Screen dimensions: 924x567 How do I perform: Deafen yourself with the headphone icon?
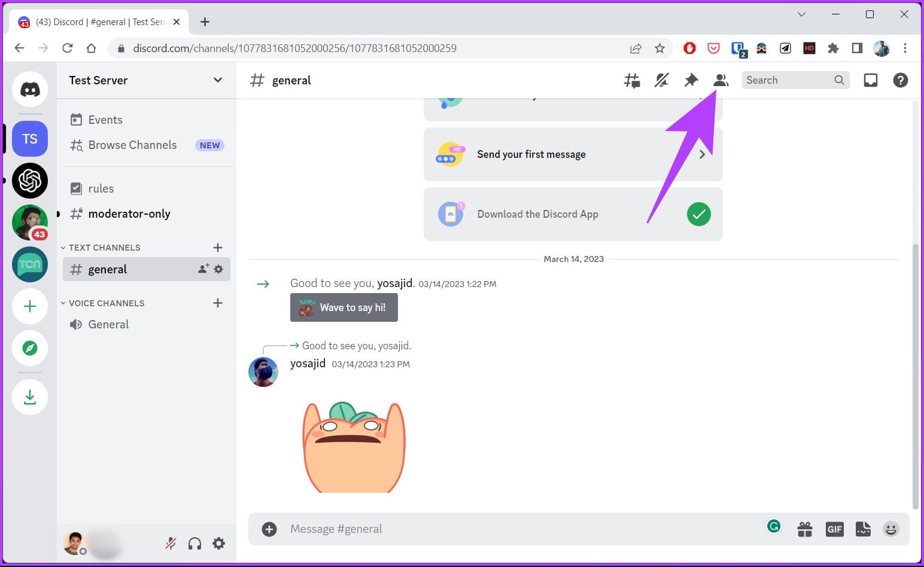pyautogui.click(x=194, y=543)
